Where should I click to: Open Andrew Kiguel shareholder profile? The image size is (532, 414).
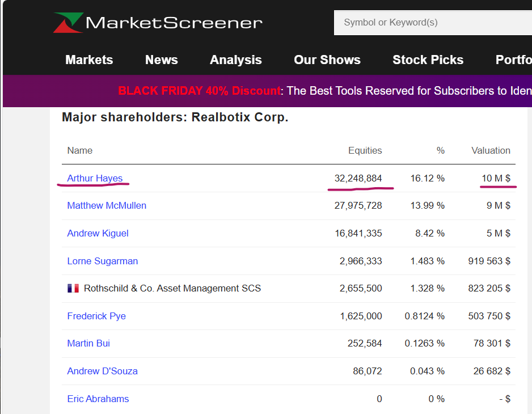click(x=98, y=233)
